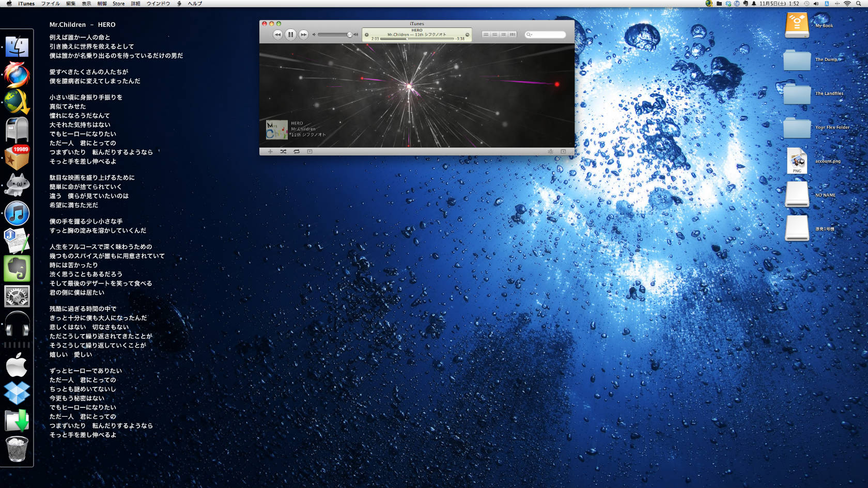868x488 pixels.
Task: Switch iTunes to Cover Flow view
Action: pyautogui.click(x=513, y=35)
